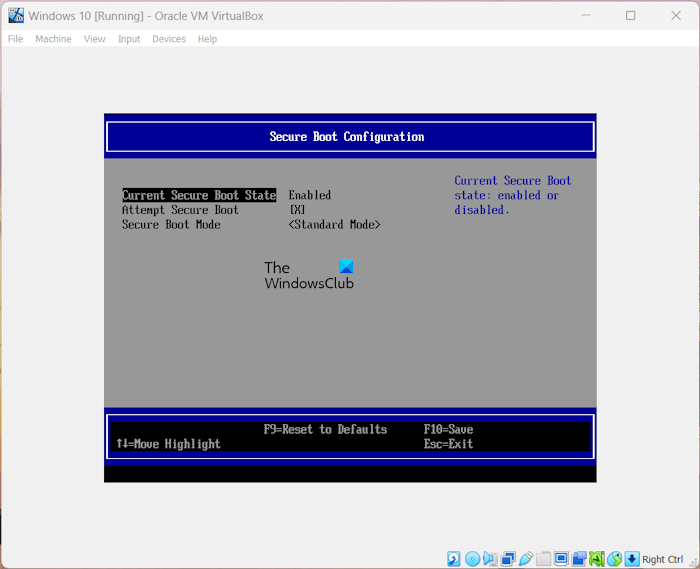The height and width of the screenshot is (569, 700).
Task: Click the Attempt Secure Boot label
Action: 180,210
